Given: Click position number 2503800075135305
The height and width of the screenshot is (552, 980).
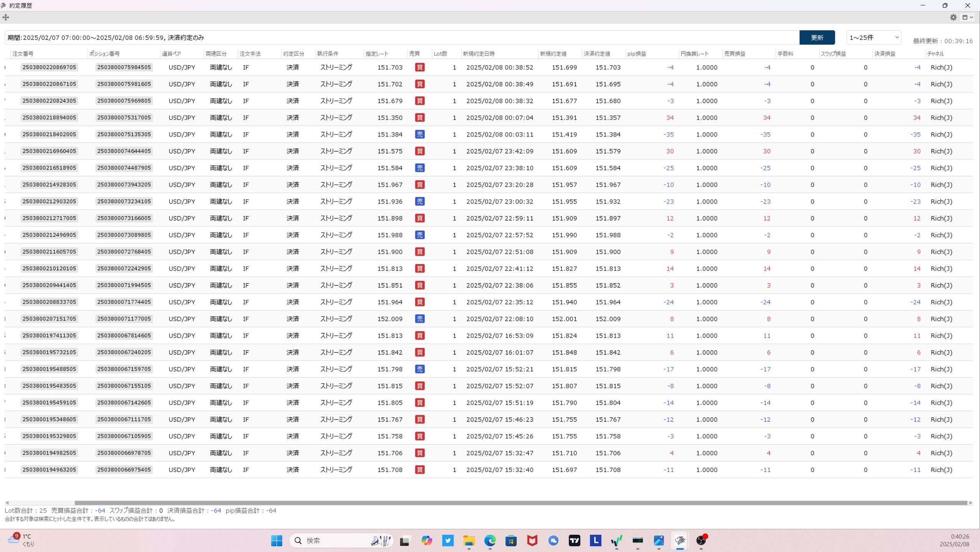Looking at the screenshot, I should [124, 134].
